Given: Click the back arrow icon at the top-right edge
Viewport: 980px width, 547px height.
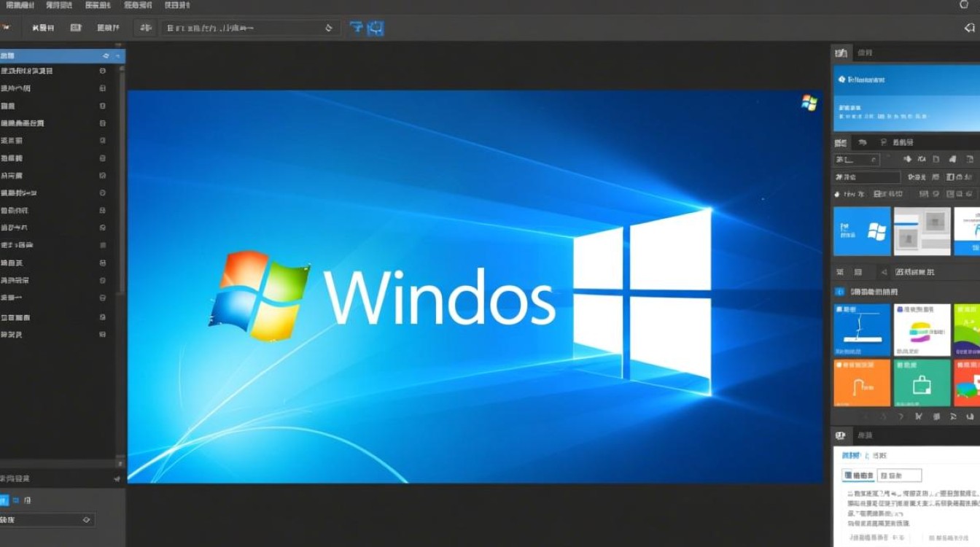Looking at the screenshot, I should [970, 27].
